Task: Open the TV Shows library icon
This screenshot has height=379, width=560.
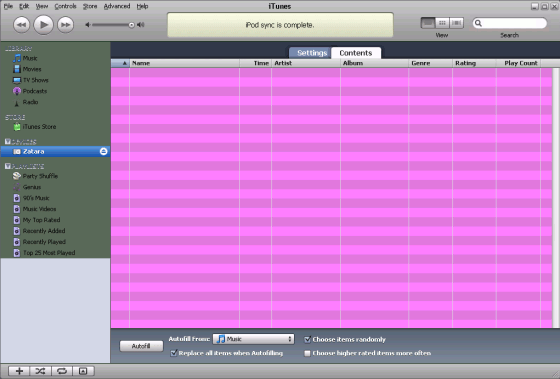Action: (17, 80)
